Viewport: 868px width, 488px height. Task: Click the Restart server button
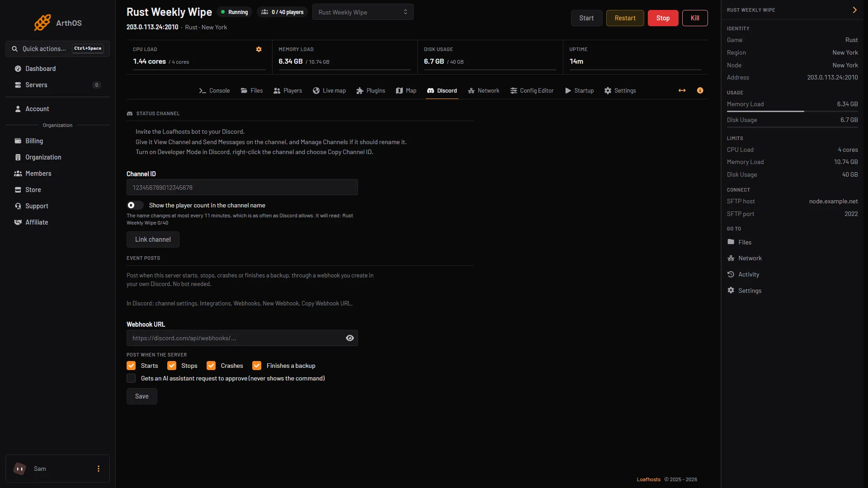625,18
